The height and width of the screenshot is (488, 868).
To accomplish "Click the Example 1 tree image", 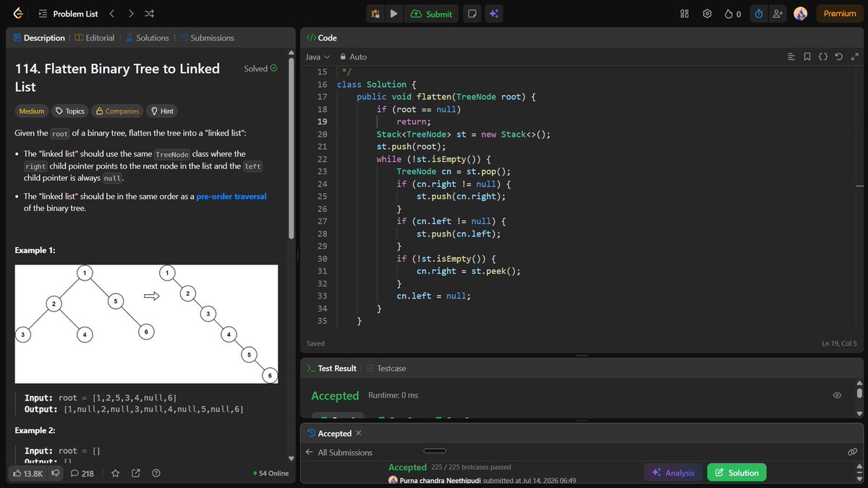I will (x=146, y=324).
